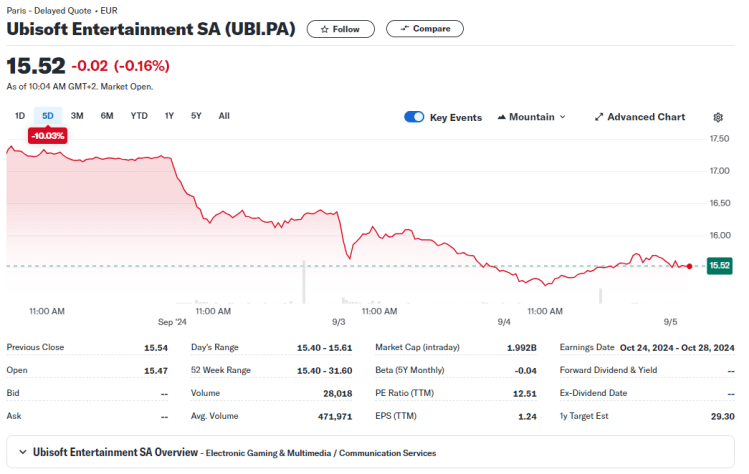Click the Compare button
This screenshot has height=474, width=749.
tap(425, 29)
